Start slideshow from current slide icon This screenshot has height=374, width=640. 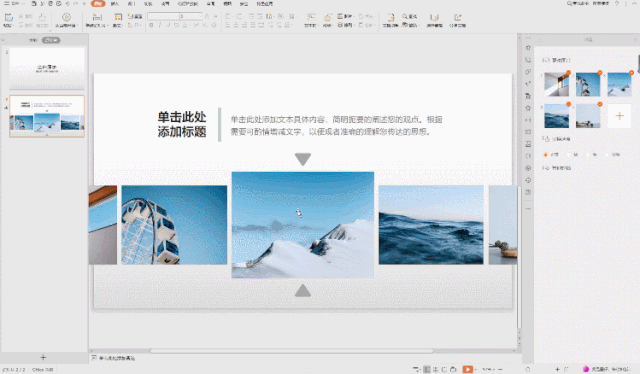[x=66, y=17]
